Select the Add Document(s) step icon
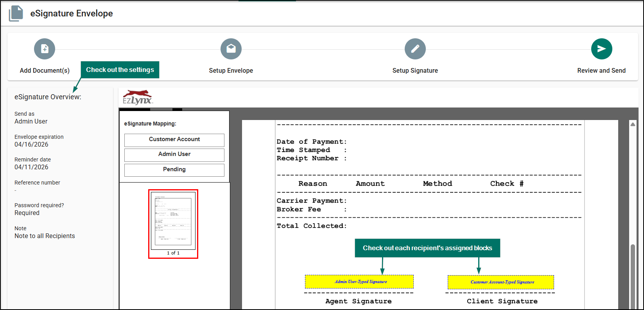 click(45, 49)
